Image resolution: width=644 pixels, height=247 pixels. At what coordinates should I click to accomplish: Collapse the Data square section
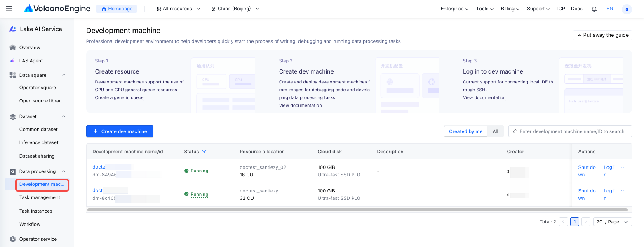[x=64, y=75]
